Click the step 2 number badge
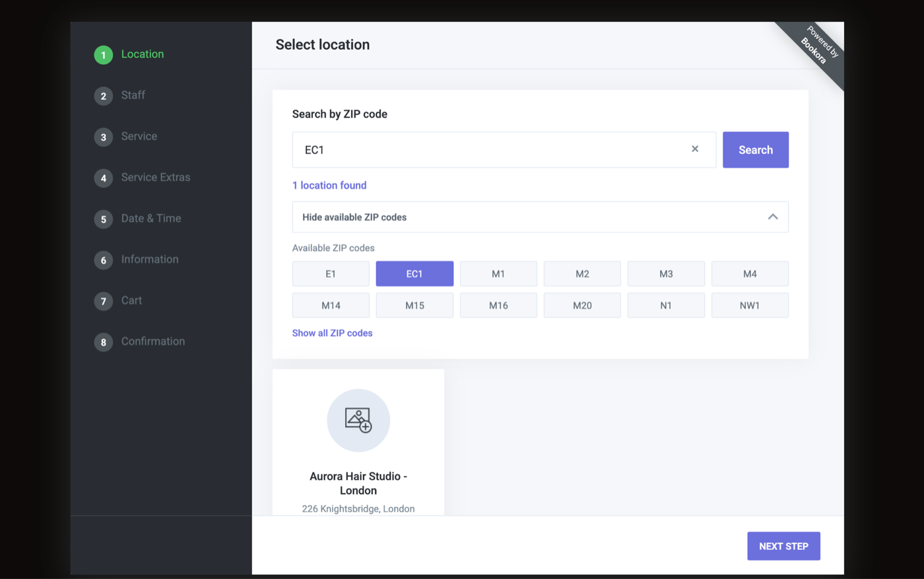924x579 pixels. point(104,96)
